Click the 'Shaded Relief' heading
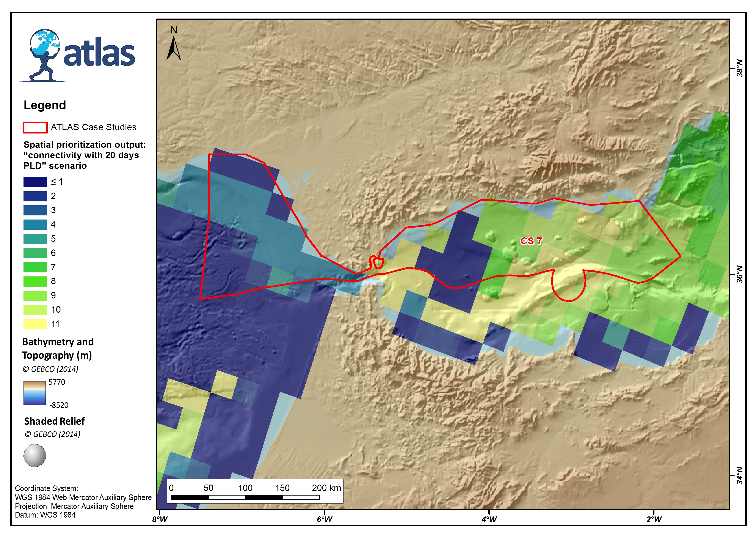Image resolution: width=756 pixels, height=535 pixels. coord(54,421)
